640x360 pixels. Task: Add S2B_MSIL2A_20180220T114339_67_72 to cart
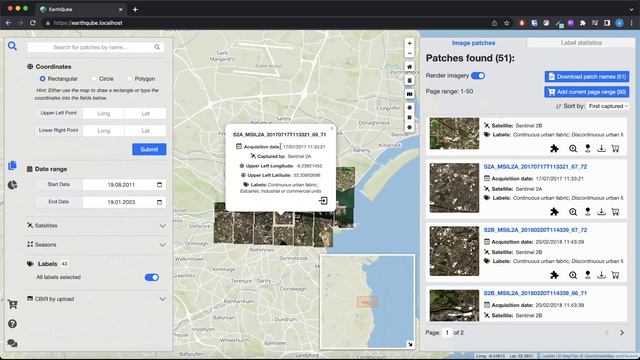[616, 275]
